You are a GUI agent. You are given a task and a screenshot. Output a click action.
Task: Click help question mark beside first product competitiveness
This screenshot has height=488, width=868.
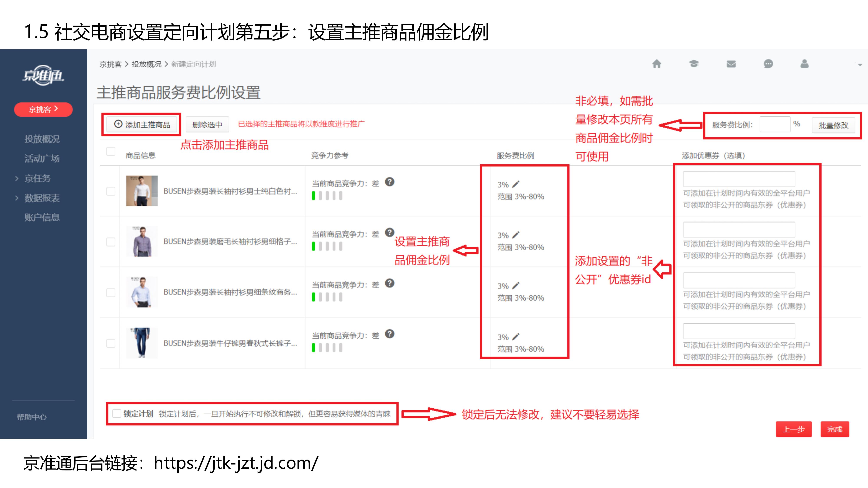(x=390, y=182)
